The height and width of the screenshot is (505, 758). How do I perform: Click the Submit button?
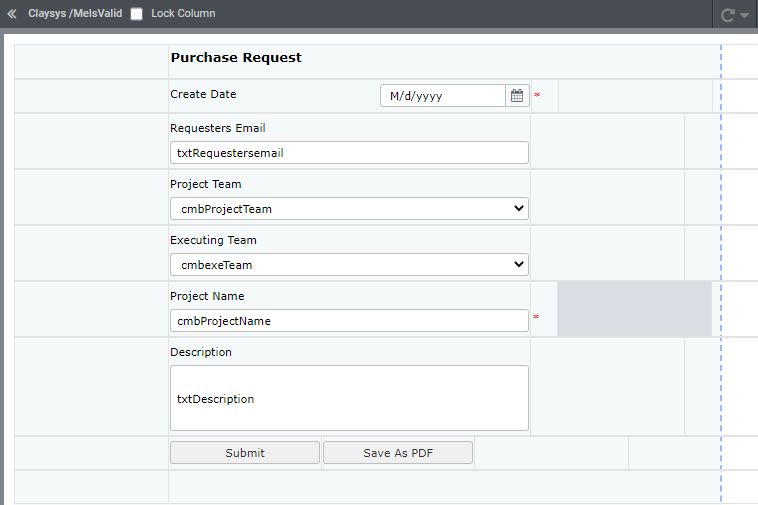tap(245, 453)
